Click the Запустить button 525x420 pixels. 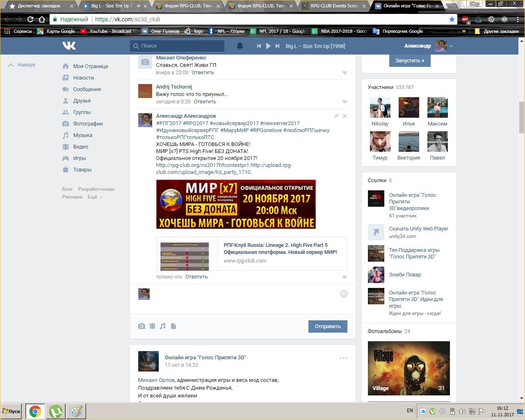click(x=410, y=60)
